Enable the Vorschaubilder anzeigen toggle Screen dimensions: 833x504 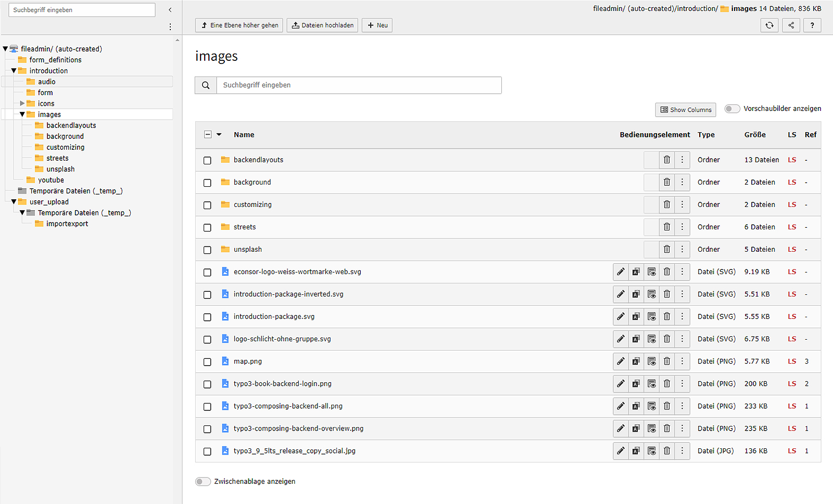point(732,109)
